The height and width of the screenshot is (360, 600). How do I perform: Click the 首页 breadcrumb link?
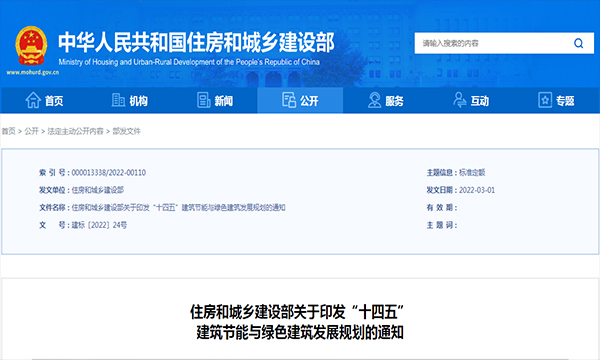[x=8, y=131]
